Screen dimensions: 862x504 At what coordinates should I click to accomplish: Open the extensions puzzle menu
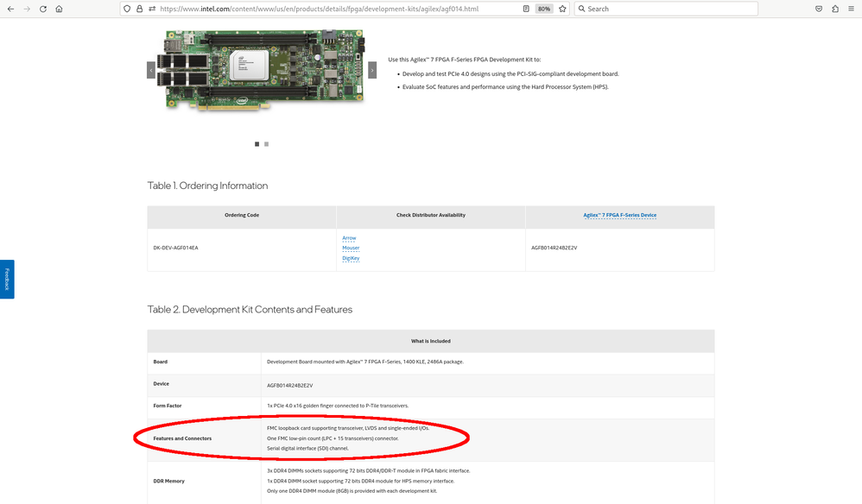[x=835, y=9]
